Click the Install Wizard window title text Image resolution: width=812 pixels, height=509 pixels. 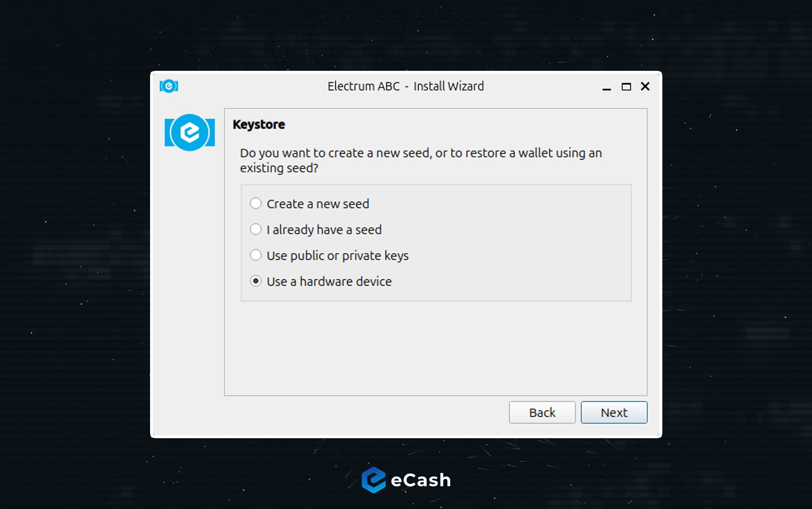pyautogui.click(x=405, y=86)
